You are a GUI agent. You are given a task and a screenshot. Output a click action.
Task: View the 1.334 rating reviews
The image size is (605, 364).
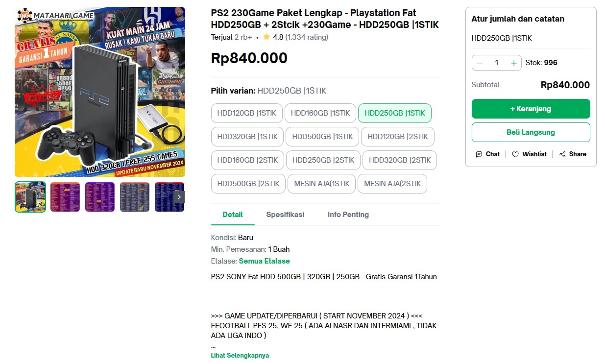[306, 37]
